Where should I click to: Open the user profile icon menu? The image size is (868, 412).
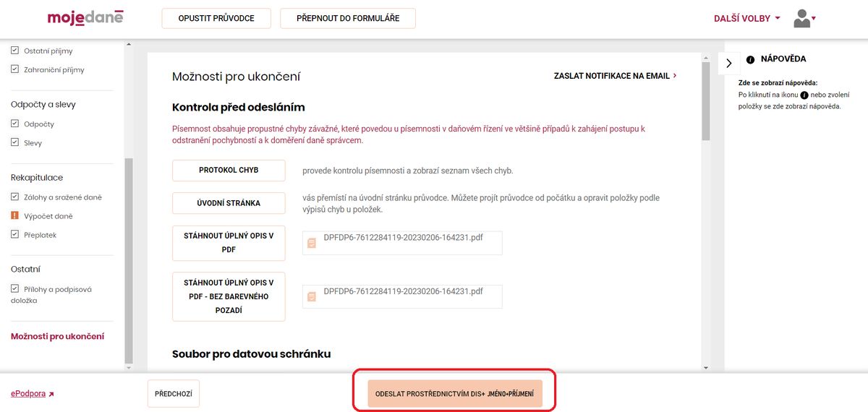tap(801, 19)
